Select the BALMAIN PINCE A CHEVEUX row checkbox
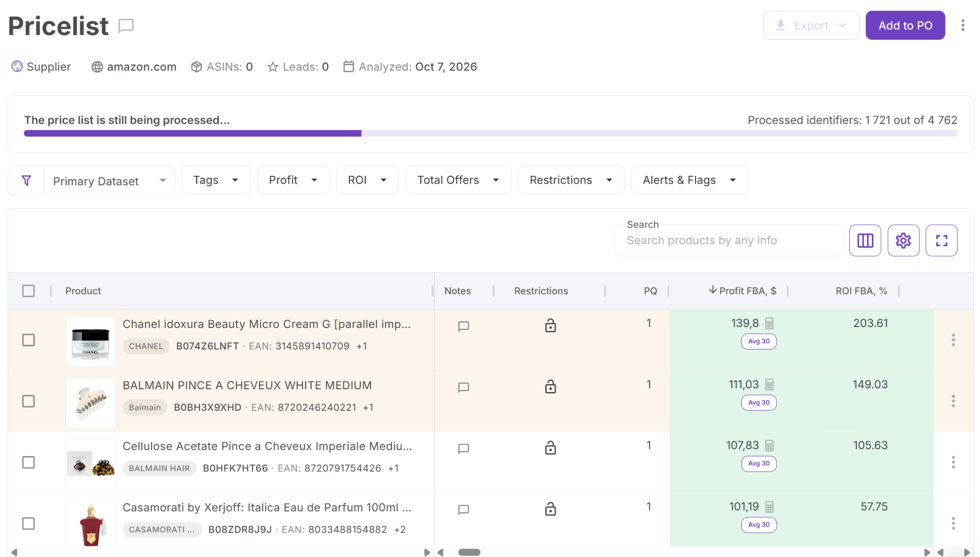 click(x=29, y=401)
